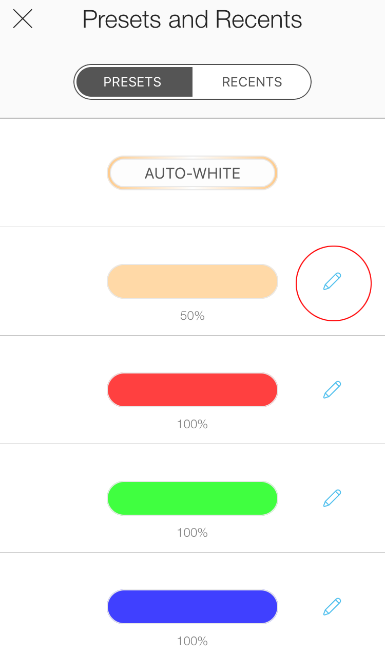Switch to the RECENTS tab
This screenshot has width=385, height=660.
(252, 82)
